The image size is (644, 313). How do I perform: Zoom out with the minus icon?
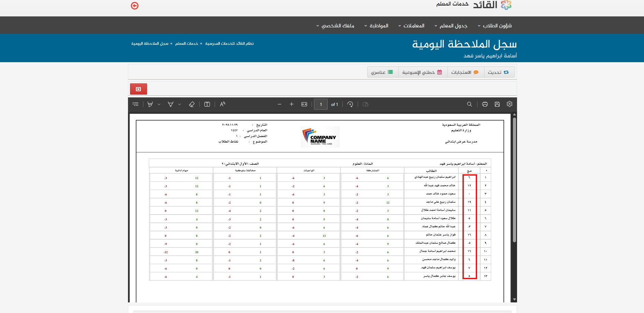(x=280, y=104)
